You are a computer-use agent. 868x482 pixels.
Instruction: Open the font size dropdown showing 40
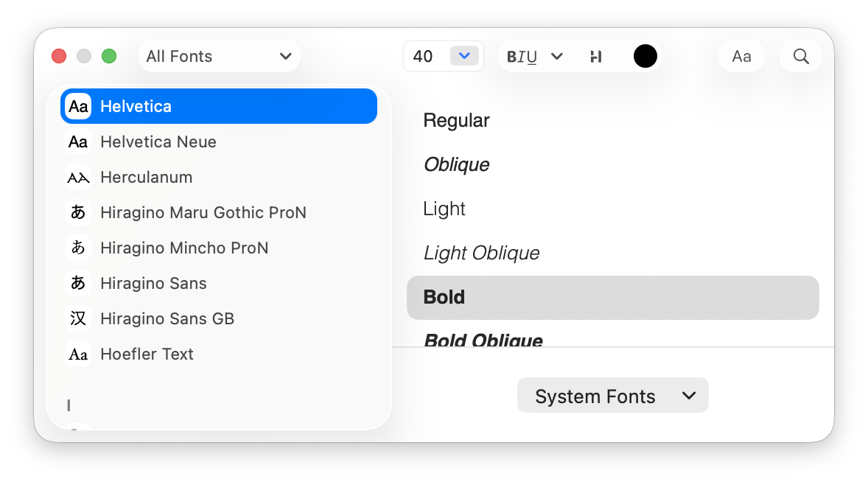[x=464, y=55]
